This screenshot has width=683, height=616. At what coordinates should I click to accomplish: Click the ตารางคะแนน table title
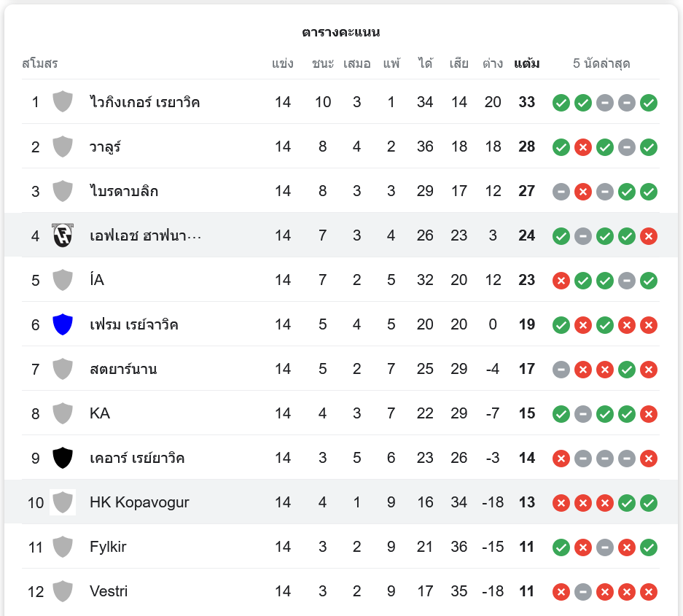click(x=340, y=32)
